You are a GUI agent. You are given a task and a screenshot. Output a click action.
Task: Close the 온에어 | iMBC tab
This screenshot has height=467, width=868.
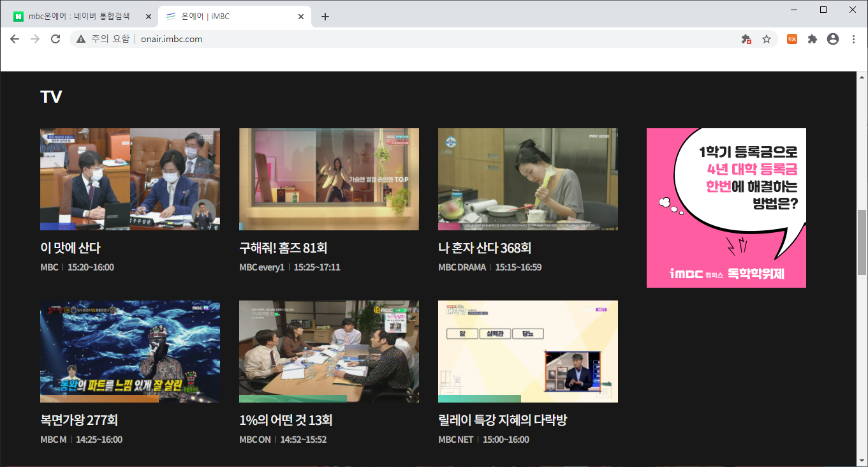pyautogui.click(x=302, y=17)
